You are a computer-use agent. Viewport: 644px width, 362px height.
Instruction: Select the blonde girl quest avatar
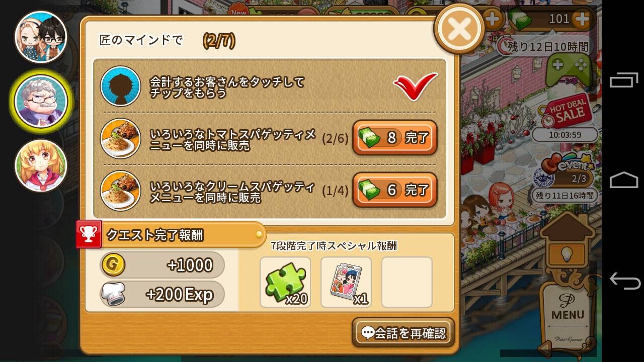point(41,165)
